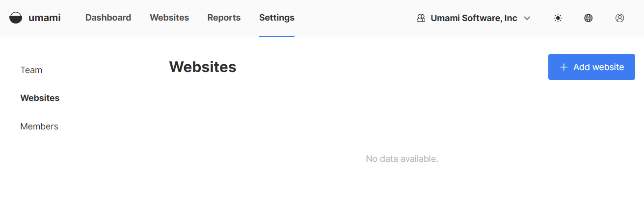Image resolution: width=644 pixels, height=202 pixels.
Task: Click the plus icon on Add website
Action: pyautogui.click(x=564, y=67)
